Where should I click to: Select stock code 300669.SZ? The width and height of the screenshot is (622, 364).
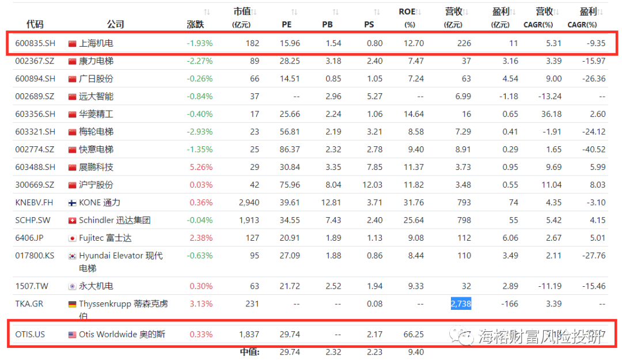[35, 185]
